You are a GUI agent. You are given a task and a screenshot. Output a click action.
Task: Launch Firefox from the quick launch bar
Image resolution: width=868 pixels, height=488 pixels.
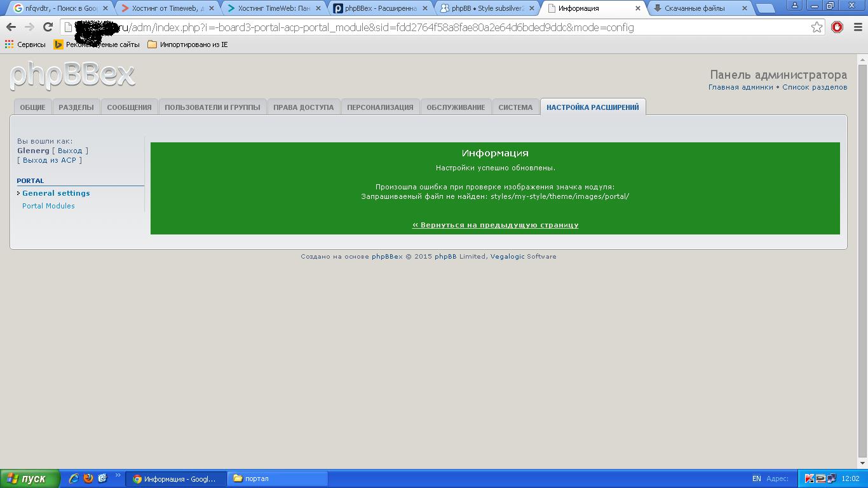88,478
